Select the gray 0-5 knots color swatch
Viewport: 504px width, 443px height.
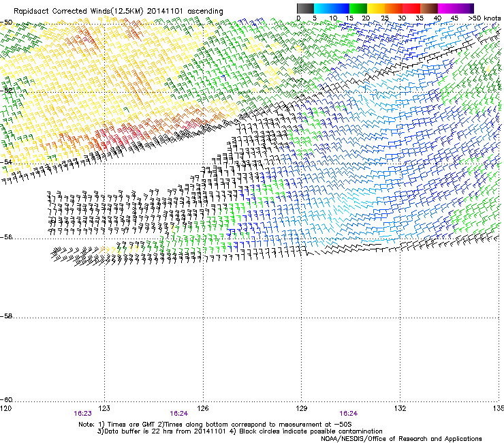click(x=305, y=8)
